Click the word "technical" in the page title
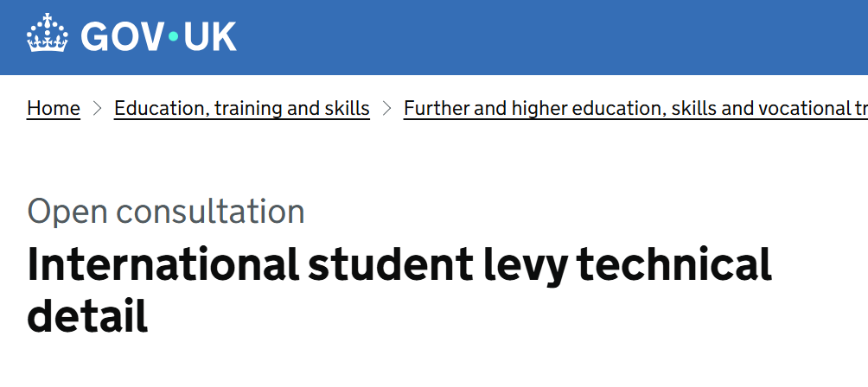The width and height of the screenshot is (868, 387). tap(674, 265)
